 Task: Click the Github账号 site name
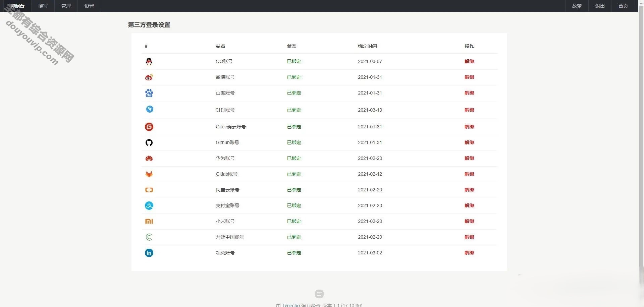(x=227, y=142)
